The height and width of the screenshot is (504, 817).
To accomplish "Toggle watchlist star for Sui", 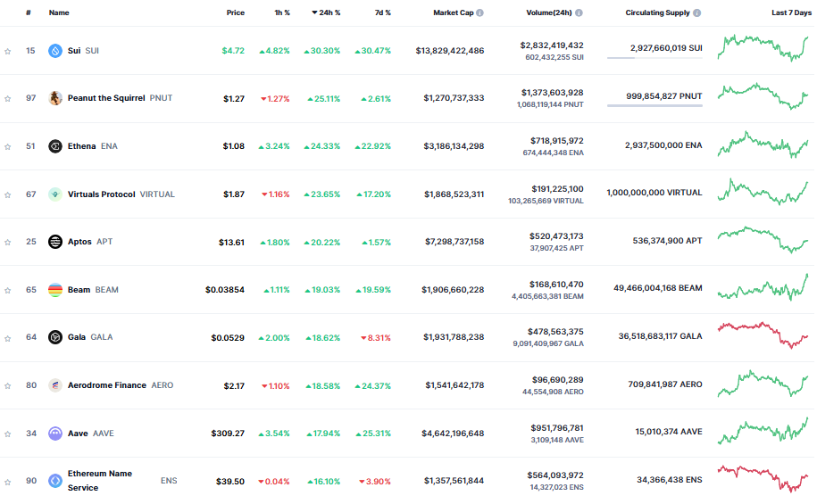I will (x=8, y=51).
